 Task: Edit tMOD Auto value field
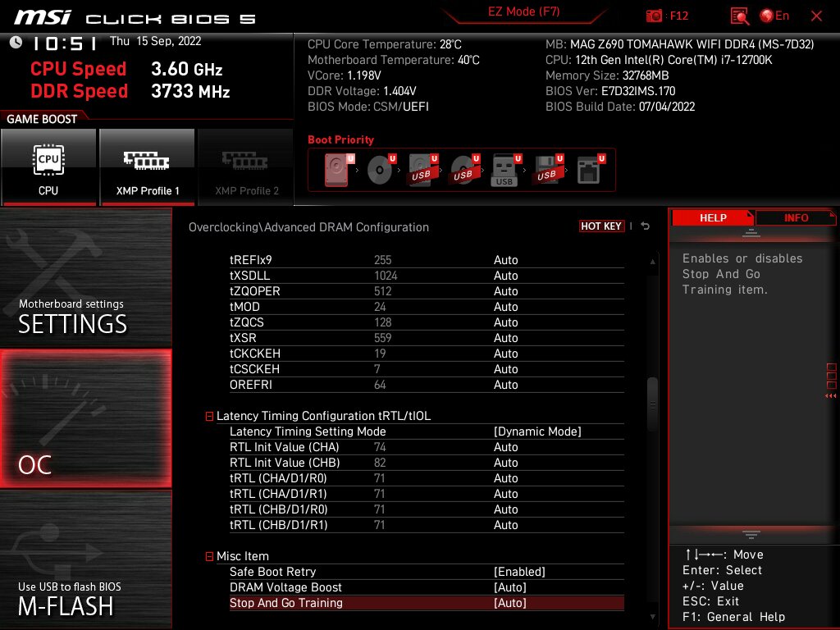click(505, 307)
